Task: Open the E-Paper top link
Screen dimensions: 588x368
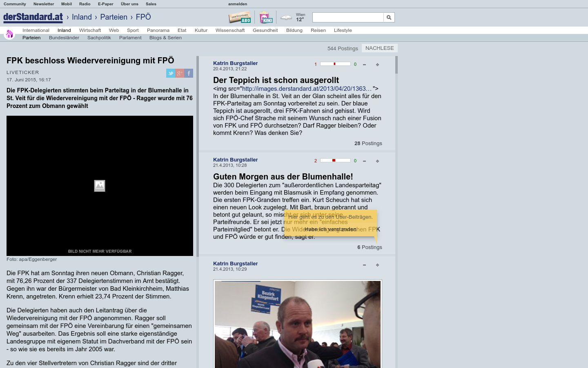Action: tap(106, 4)
